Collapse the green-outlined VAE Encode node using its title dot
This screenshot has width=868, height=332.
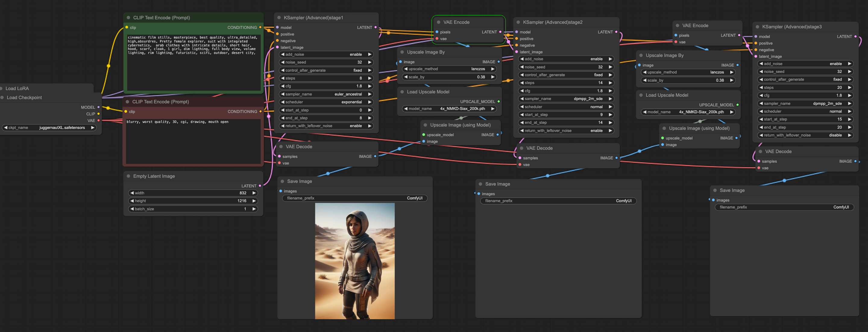439,22
